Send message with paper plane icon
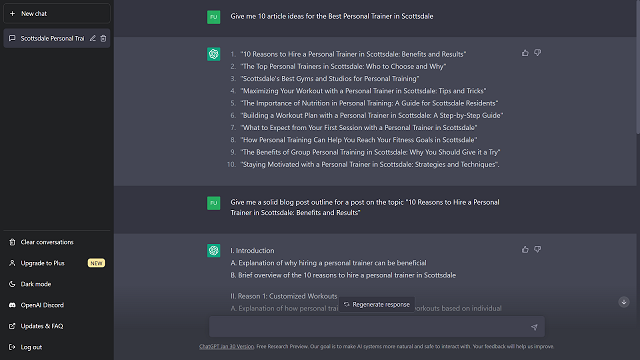This screenshot has height=360, width=640. [x=534, y=327]
